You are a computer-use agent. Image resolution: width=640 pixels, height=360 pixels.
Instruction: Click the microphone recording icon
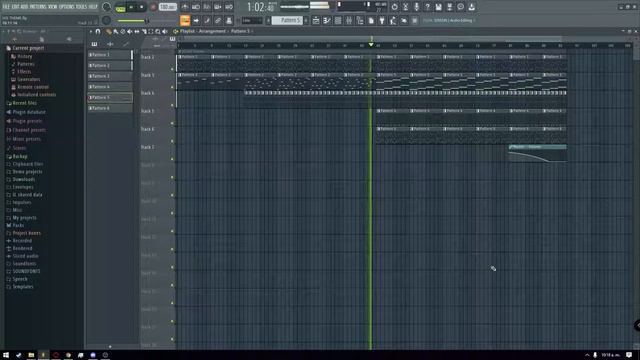coord(416,7)
